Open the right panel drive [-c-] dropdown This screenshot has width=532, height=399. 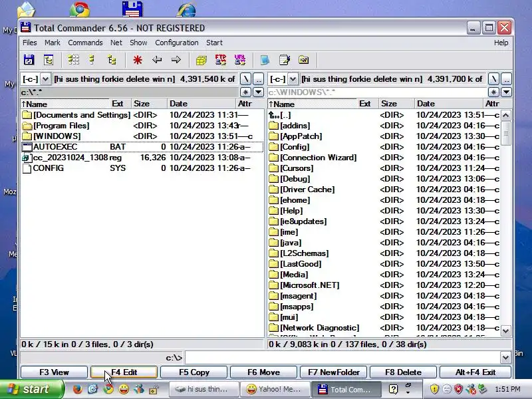coord(293,79)
